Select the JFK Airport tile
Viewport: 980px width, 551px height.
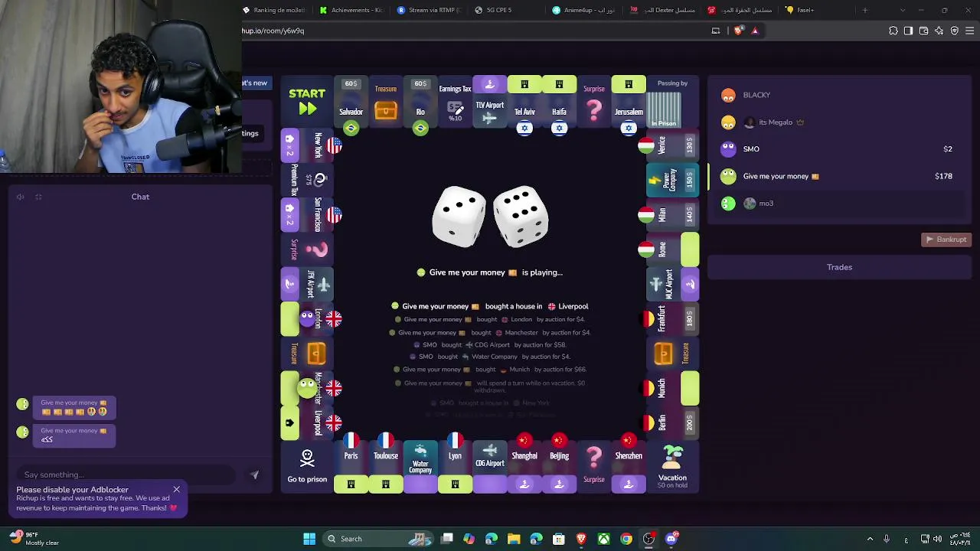(x=307, y=284)
